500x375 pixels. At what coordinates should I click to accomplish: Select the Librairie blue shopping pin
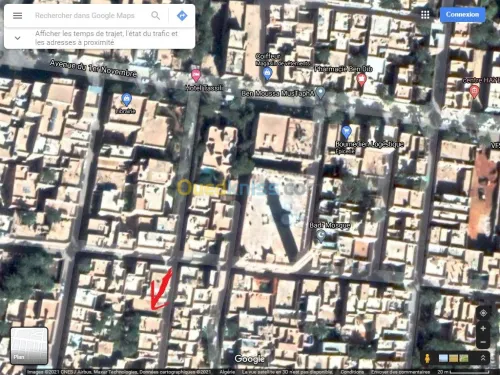(126, 99)
